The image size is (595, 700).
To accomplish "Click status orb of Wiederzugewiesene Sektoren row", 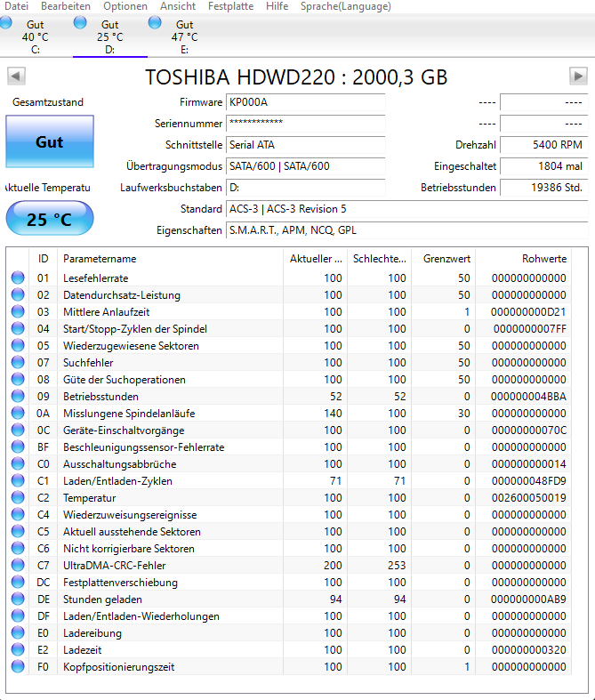I will 18,345.
